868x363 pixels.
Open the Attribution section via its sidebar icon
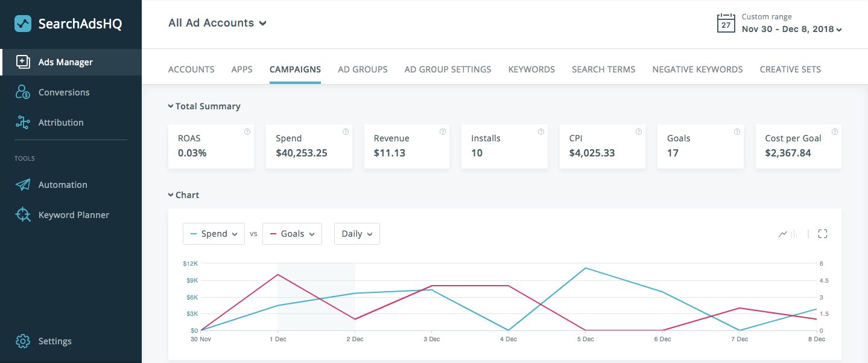click(22, 122)
